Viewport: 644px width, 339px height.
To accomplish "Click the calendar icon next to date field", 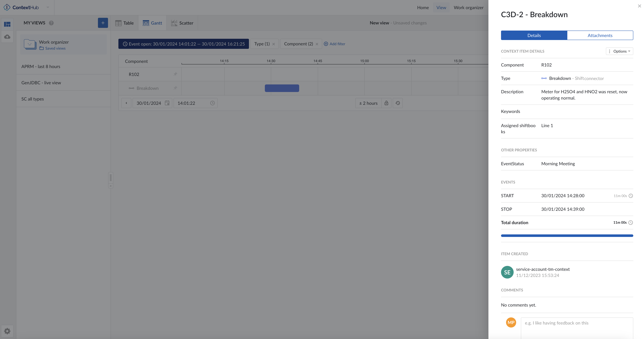I will (x=167, y=103).
